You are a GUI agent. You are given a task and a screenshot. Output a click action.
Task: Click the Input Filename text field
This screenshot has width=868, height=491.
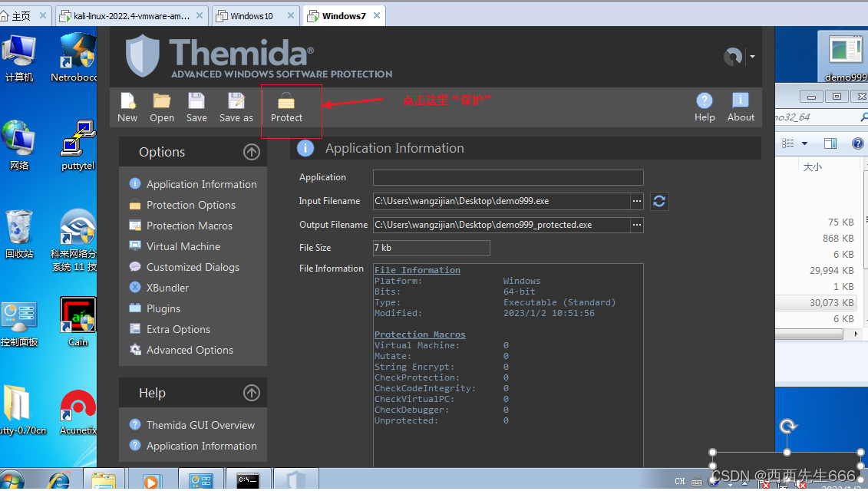pos(501,201)
